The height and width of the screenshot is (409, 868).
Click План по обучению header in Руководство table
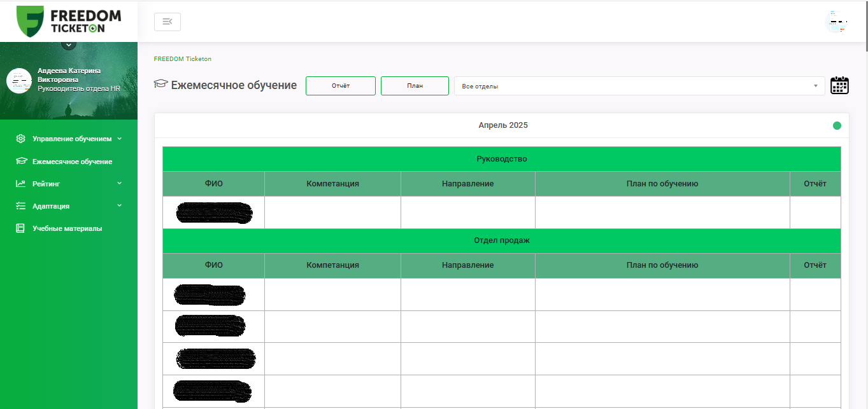[x=662, y=184]
